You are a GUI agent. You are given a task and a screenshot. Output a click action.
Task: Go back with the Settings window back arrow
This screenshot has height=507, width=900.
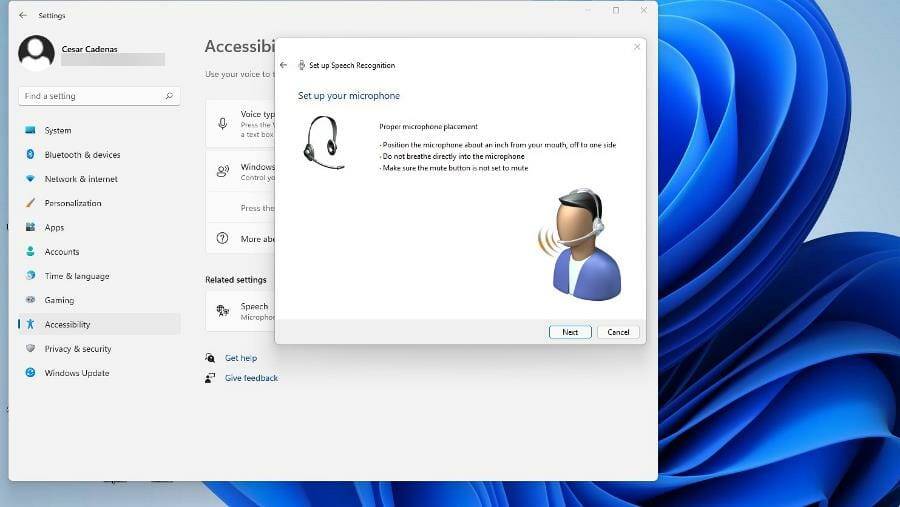point(22,16)
